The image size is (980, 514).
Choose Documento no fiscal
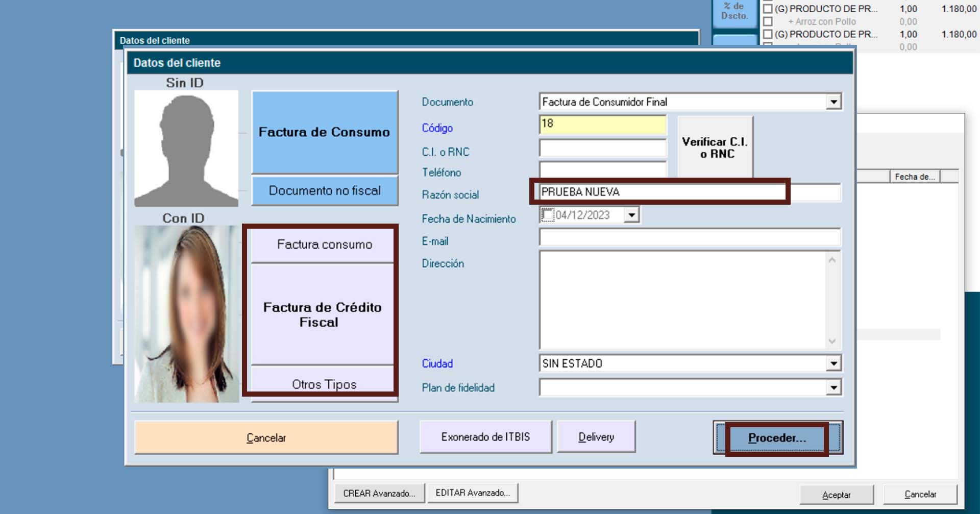[324, 191]
